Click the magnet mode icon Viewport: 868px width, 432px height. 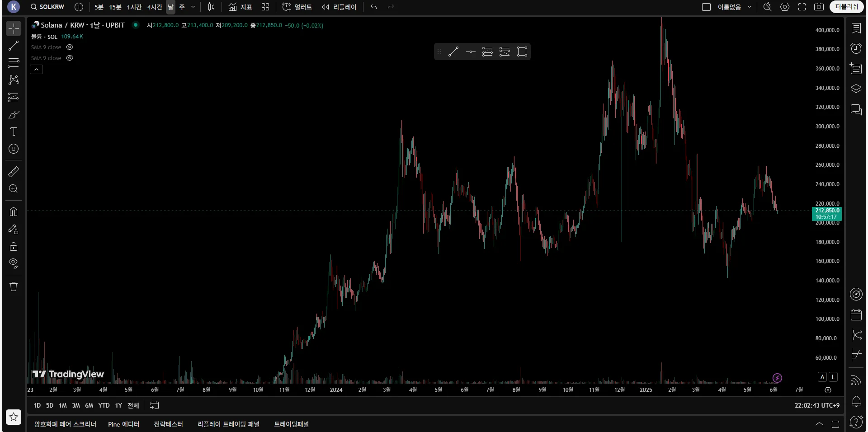point(14,212)
